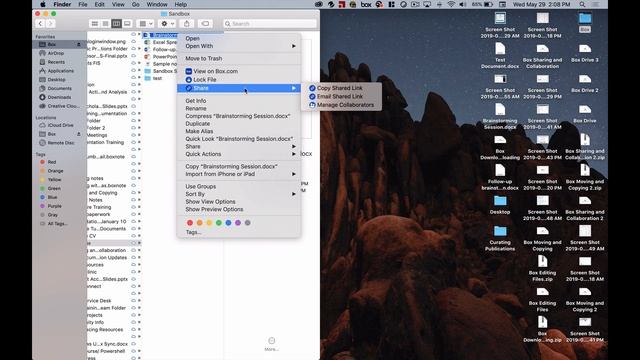
Task: Click the Edit Tags toolbar icon
Action: point(205,24)
